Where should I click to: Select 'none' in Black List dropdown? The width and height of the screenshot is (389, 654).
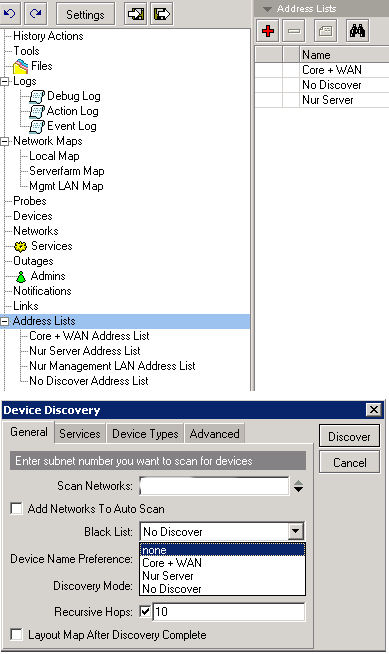(x=222, y=550)
